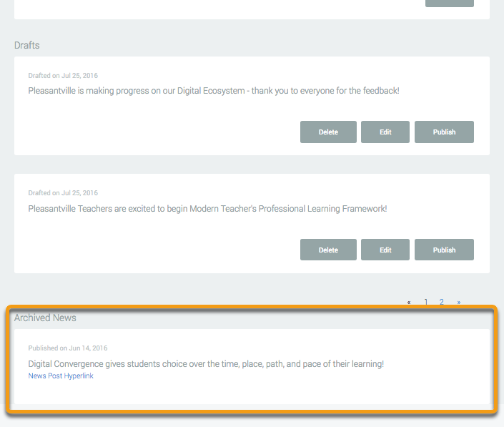Click the previous page « arrow
Viewport: 504px width, 427px height.
408,302
